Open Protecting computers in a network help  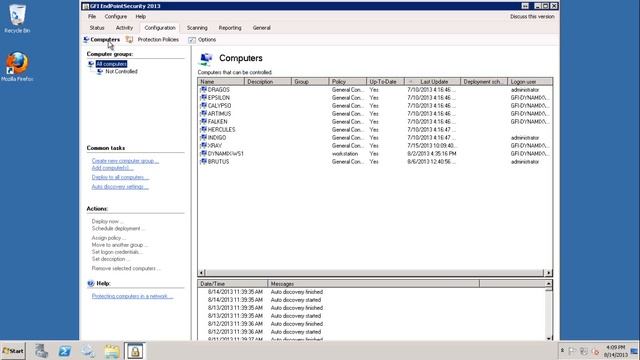point(132,296)
